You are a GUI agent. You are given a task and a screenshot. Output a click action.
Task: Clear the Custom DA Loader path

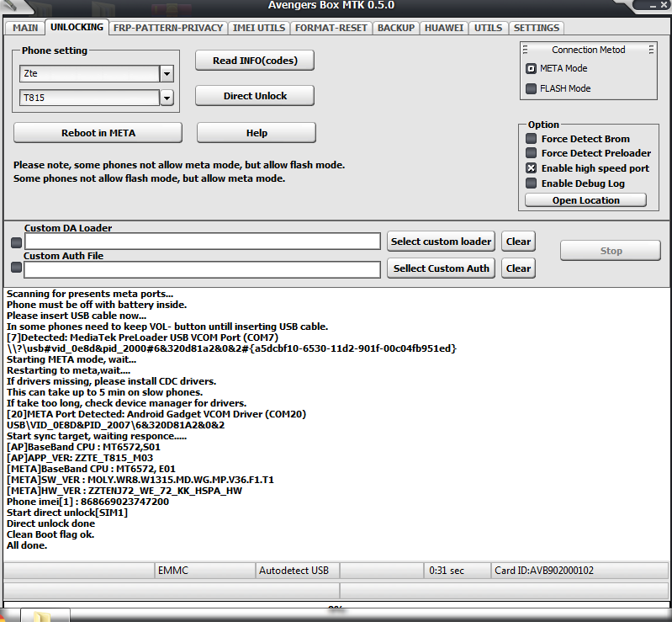tap(518, 242)
